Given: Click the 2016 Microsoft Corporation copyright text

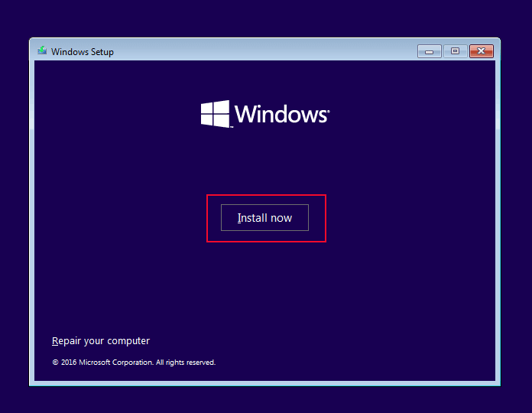Looking at the screenshot, I should coord(134,362).
